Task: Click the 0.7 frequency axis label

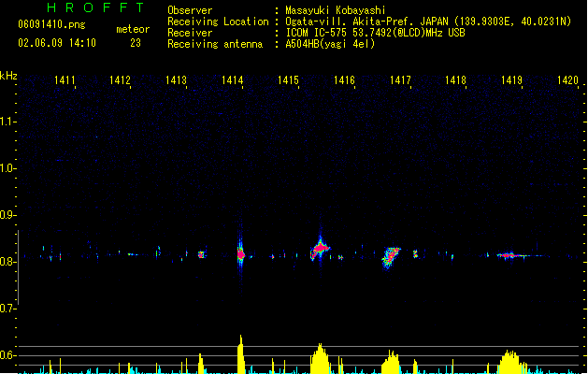Action: [7, 309]
